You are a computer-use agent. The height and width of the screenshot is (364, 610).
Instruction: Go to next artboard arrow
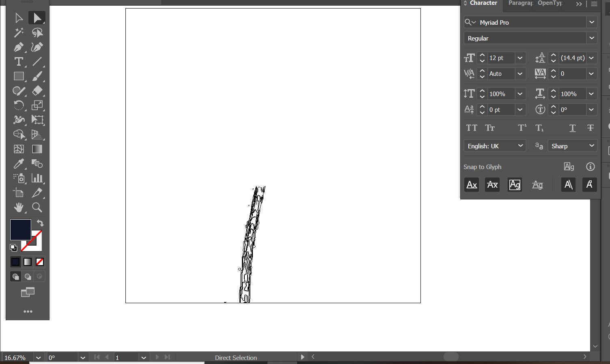point(157,357)
